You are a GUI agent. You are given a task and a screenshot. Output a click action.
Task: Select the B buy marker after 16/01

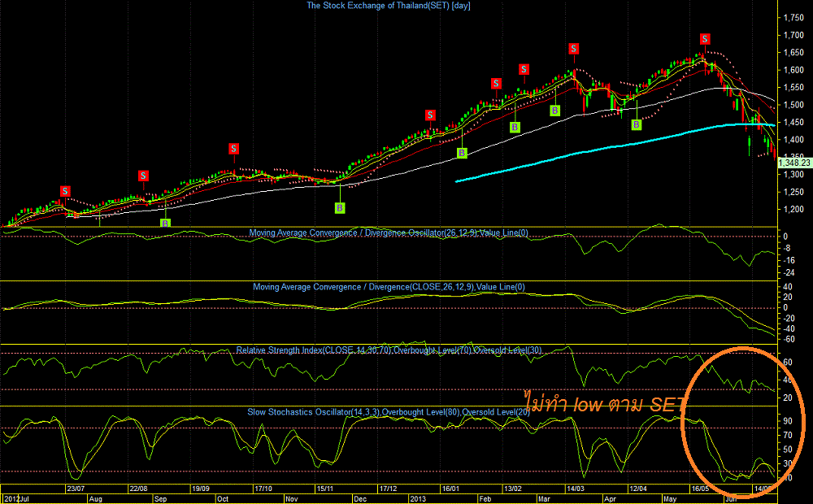(462, 153)
